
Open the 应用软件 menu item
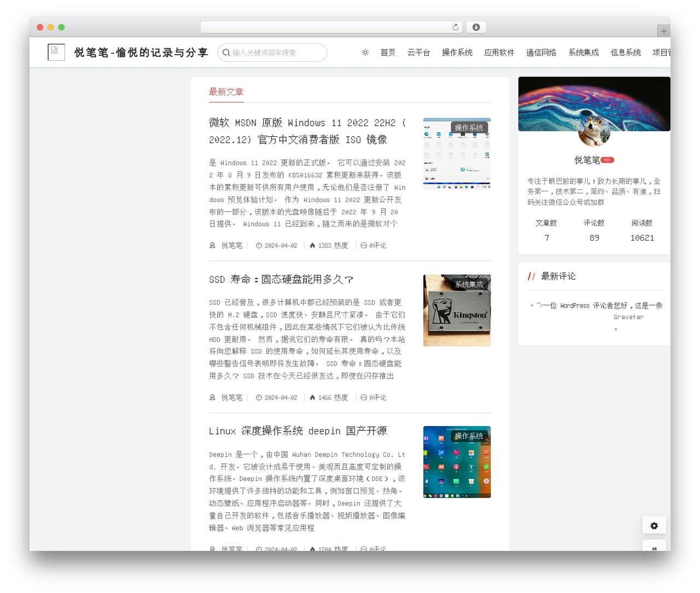click(499, 53)
